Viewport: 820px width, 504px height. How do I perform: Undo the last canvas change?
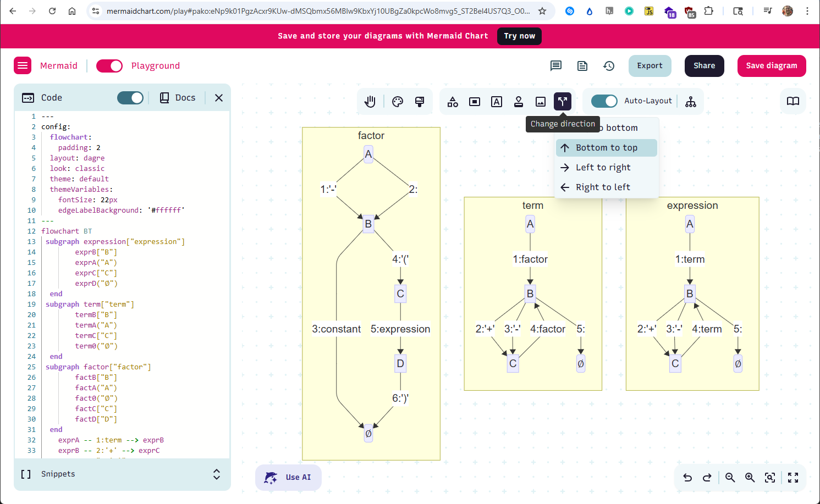(x=687, y=478)
